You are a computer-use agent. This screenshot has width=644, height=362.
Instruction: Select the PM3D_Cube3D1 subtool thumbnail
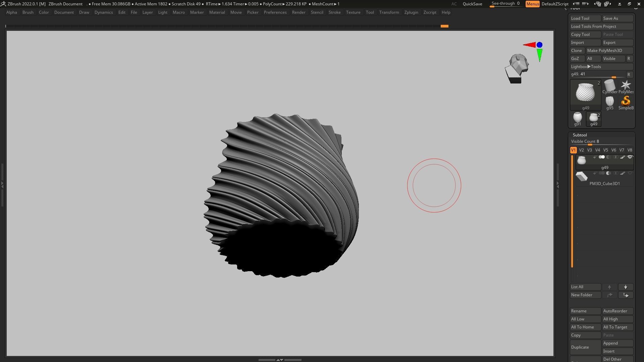click(582, 177)
